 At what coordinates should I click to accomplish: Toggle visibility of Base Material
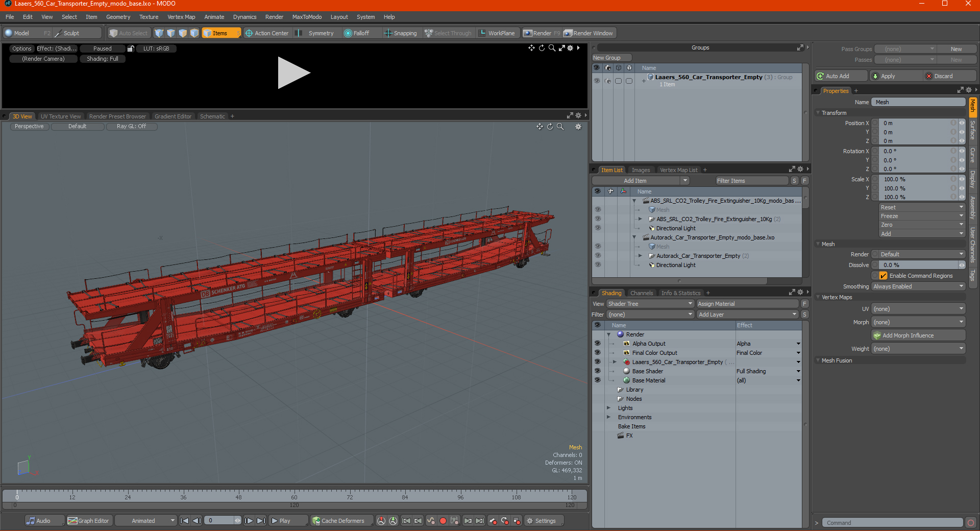[x=597, y=380]
